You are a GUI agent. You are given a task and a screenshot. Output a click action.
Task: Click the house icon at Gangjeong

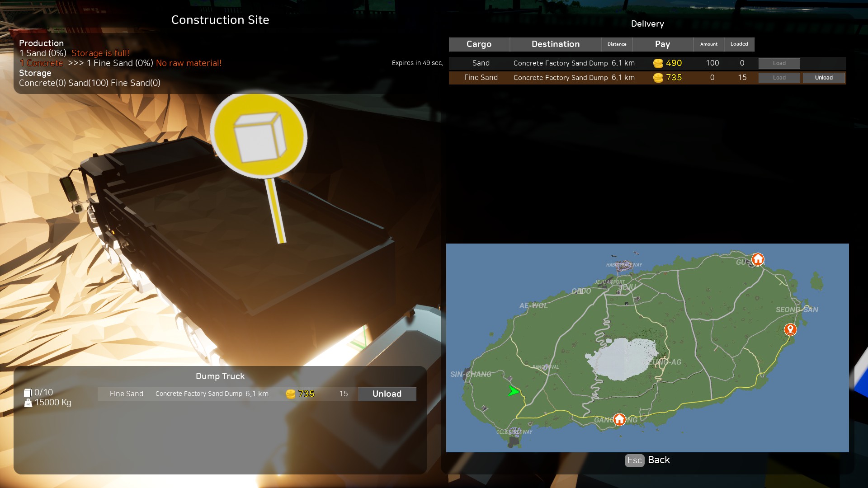click(x=619, y=419)
